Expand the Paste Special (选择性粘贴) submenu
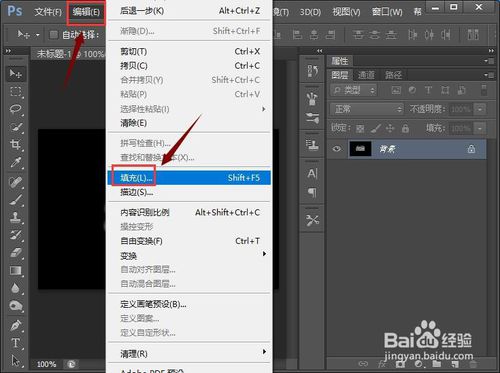Screen dimensions: 500x373 click(x=264, y=109)
